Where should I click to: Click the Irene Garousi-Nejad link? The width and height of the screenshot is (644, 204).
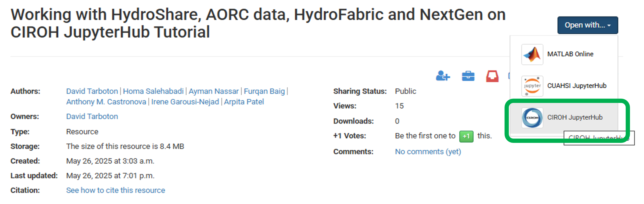(x=185, y=102)
